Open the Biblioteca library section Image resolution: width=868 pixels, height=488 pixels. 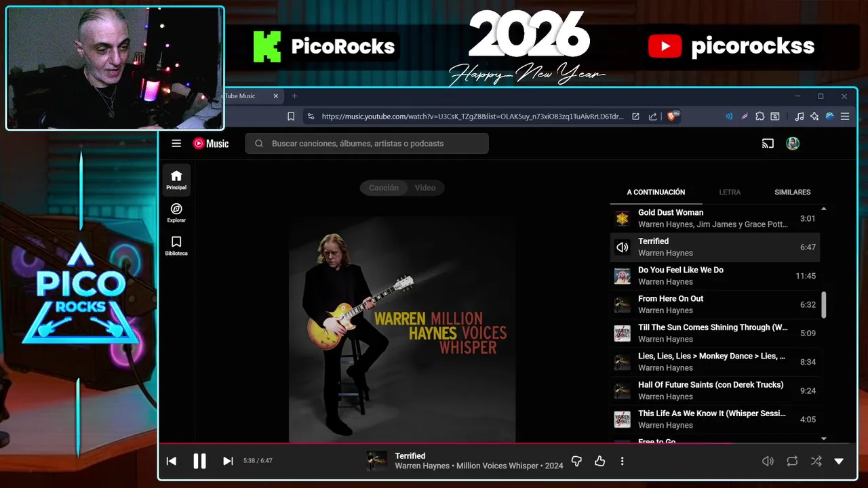tap(176, 245)
